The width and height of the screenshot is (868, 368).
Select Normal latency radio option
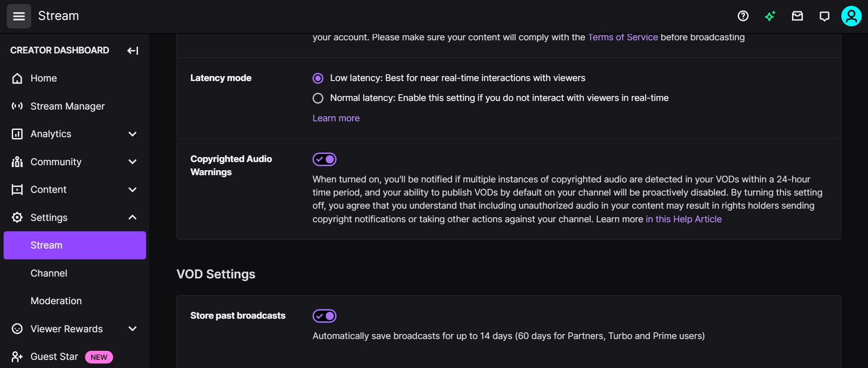point(318,98)
